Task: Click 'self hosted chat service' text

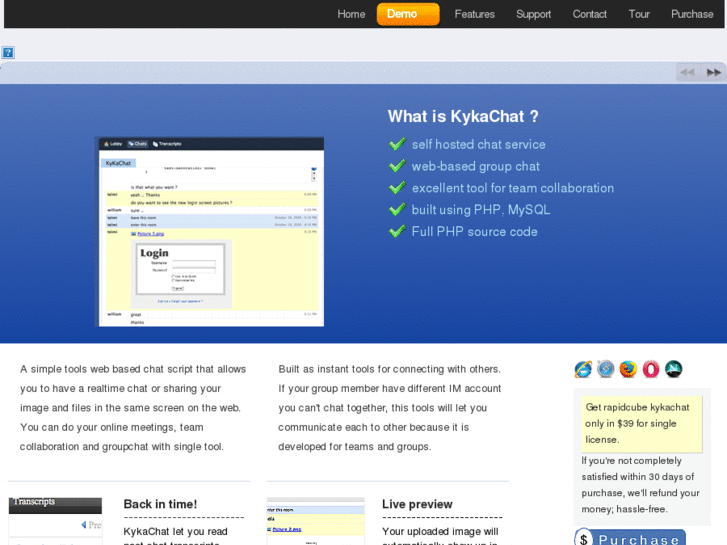Action: click(x=478, y=144)
